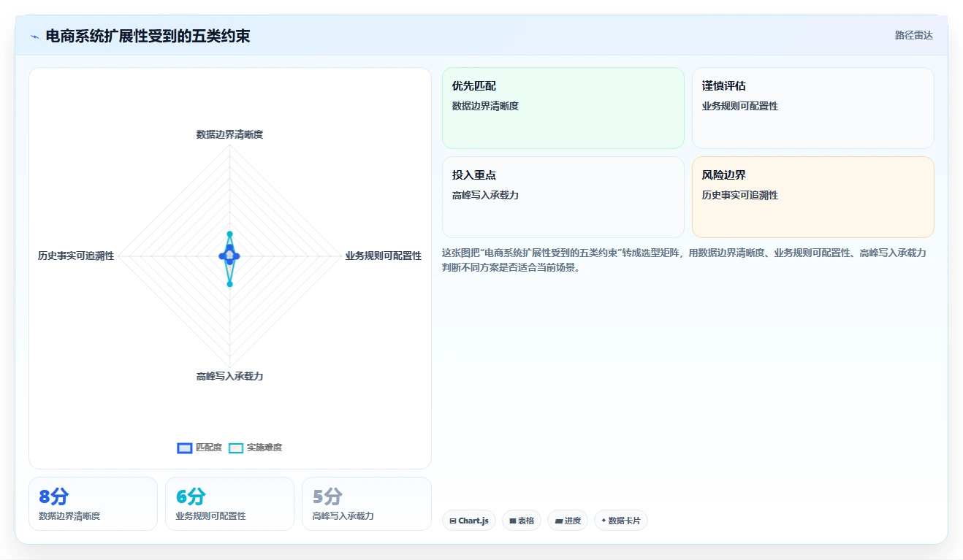
Task: Click the table icon in the 表格 chip
Action: 513,521
